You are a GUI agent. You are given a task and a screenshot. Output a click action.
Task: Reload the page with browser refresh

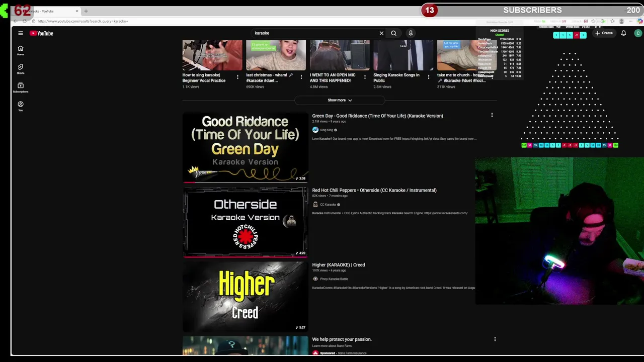tap(25, 21)
